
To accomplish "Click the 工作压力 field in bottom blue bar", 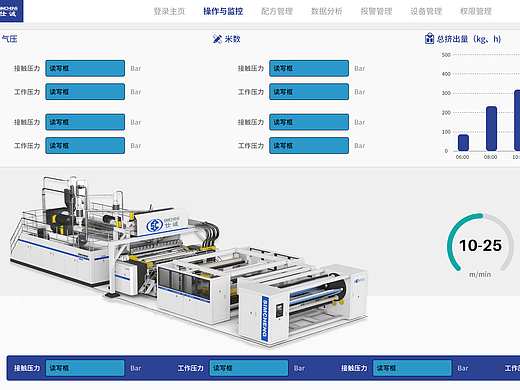I will (x=249, y=368).
